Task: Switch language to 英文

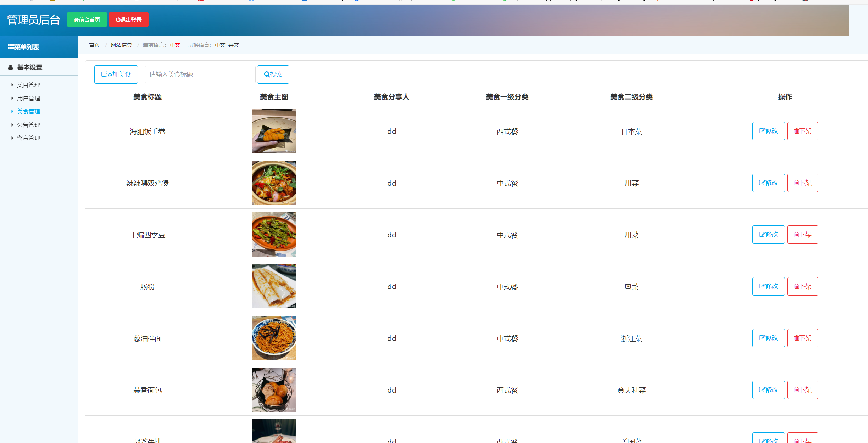Action: (234, 45)
